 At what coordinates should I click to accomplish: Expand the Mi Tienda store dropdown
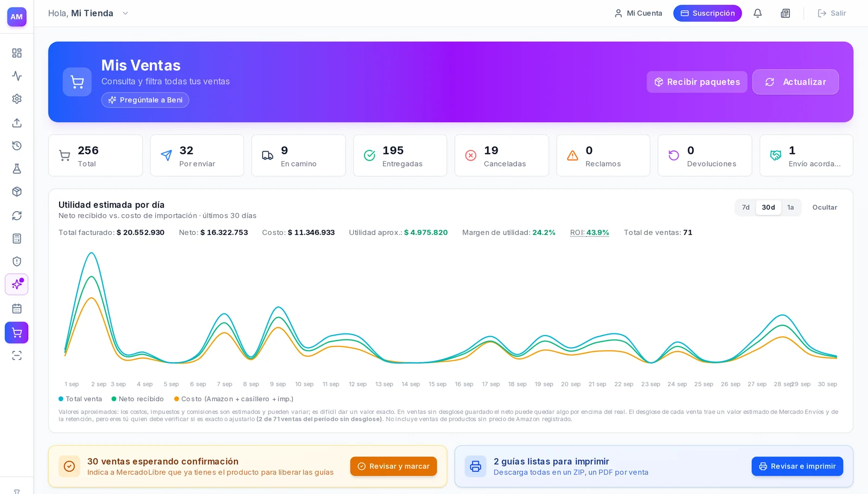[125, 13]
